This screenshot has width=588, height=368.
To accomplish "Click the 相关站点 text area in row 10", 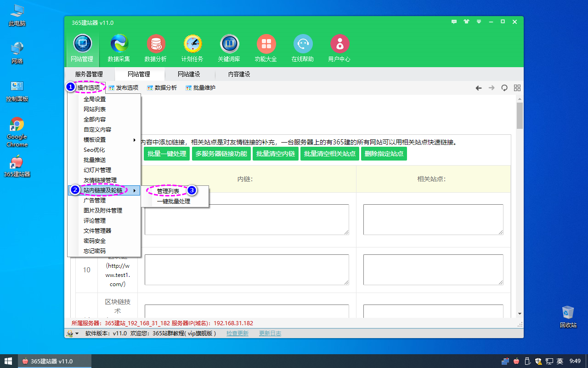I will [x=433, y=270].
